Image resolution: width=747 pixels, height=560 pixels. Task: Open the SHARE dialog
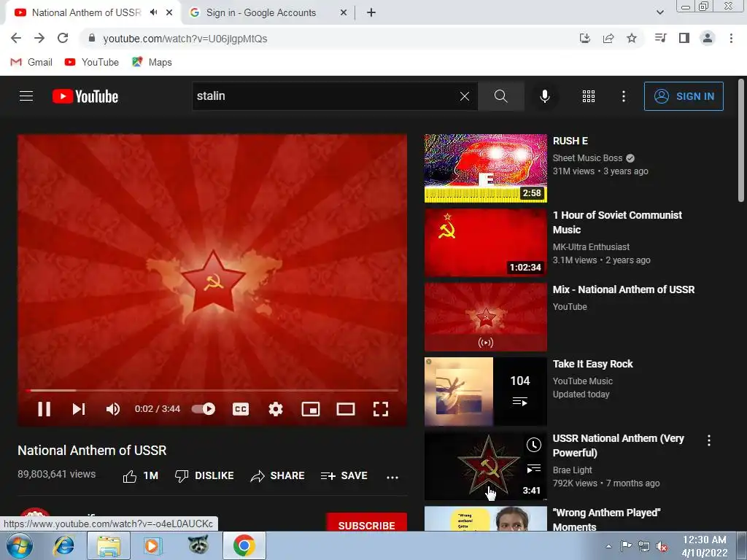click(x=277, y=475)
